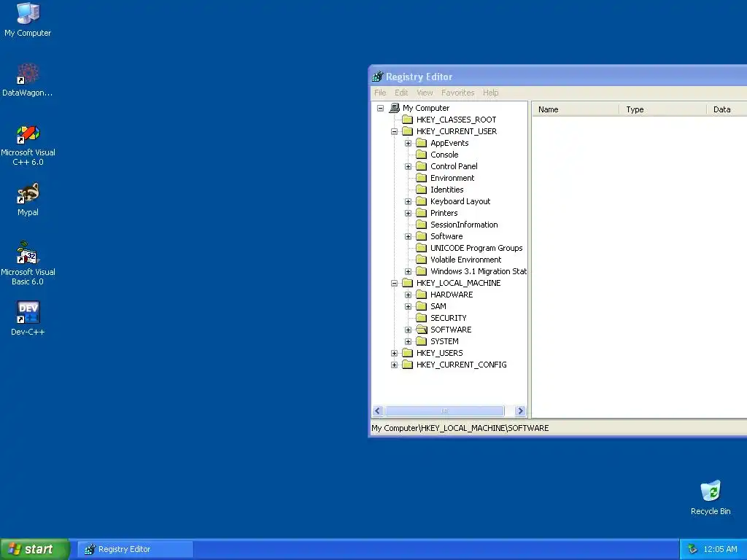
Task: Expand the SAM key
Action: coord(409,306)
